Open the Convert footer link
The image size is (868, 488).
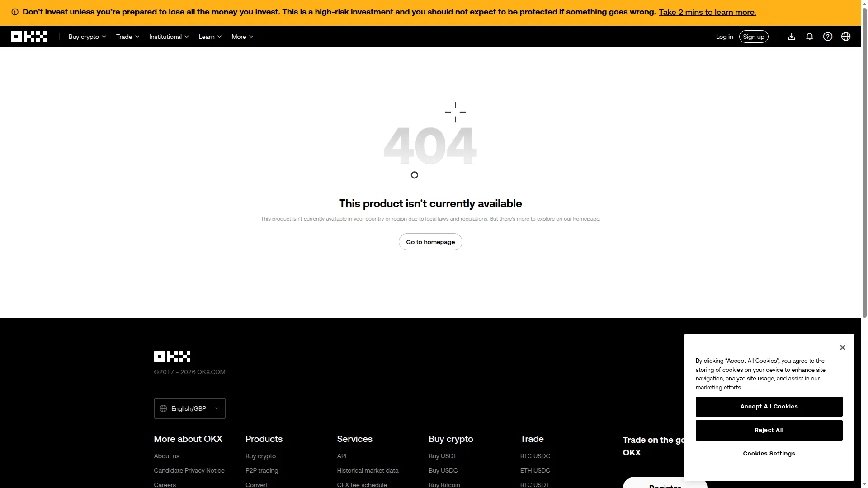click(x=256, y=485)
